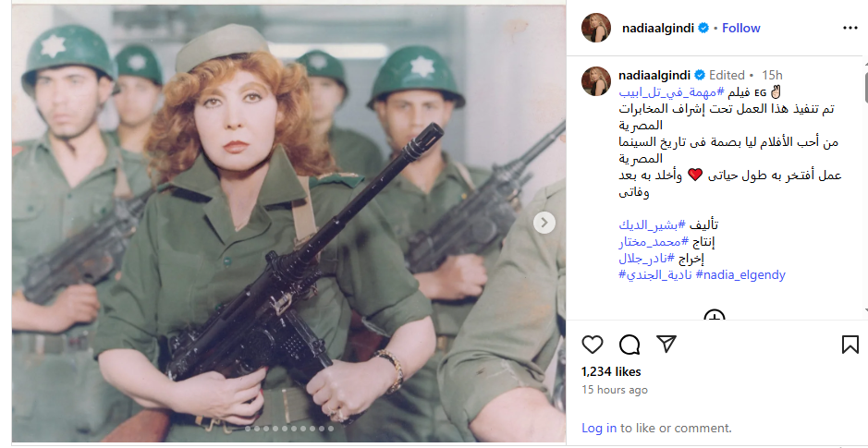Follow nadiaalgindi account
The image size is (868, 448).
coord(741,29)
